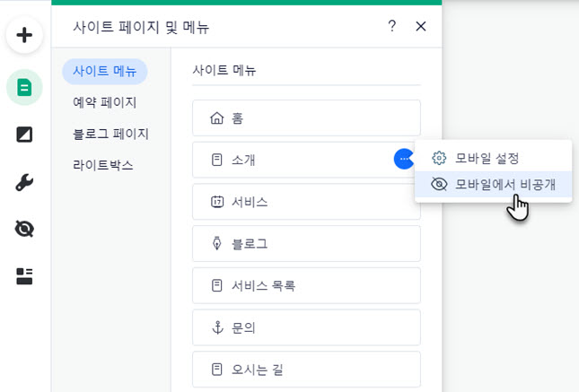The image size is (579, 392).
Task: Open the 블로그 페이지 tab
Action: (x=110, y=134)
